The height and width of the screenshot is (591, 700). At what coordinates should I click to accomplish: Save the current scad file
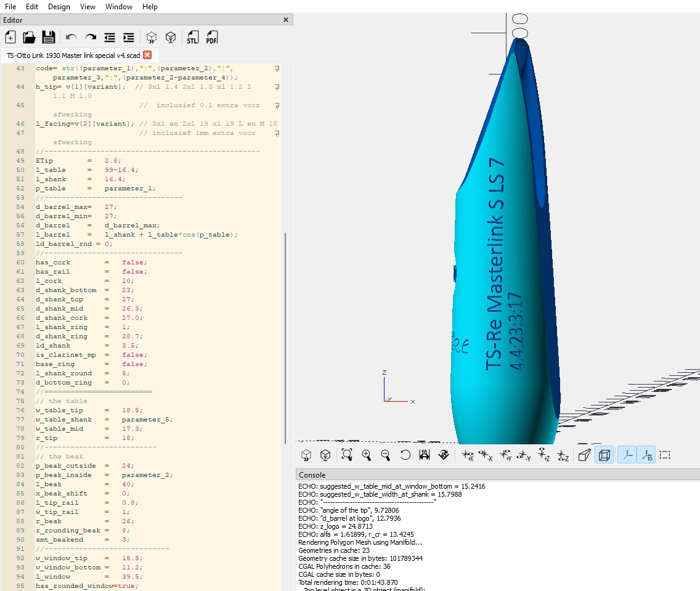pyautogui.click(x=48, y=38)
